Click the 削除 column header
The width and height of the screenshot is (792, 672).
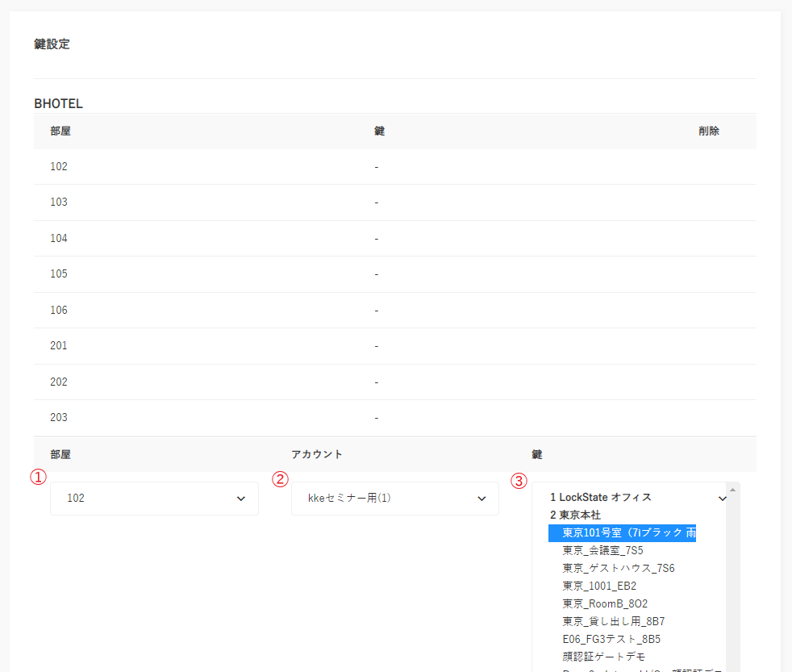(x=709, y=131)
